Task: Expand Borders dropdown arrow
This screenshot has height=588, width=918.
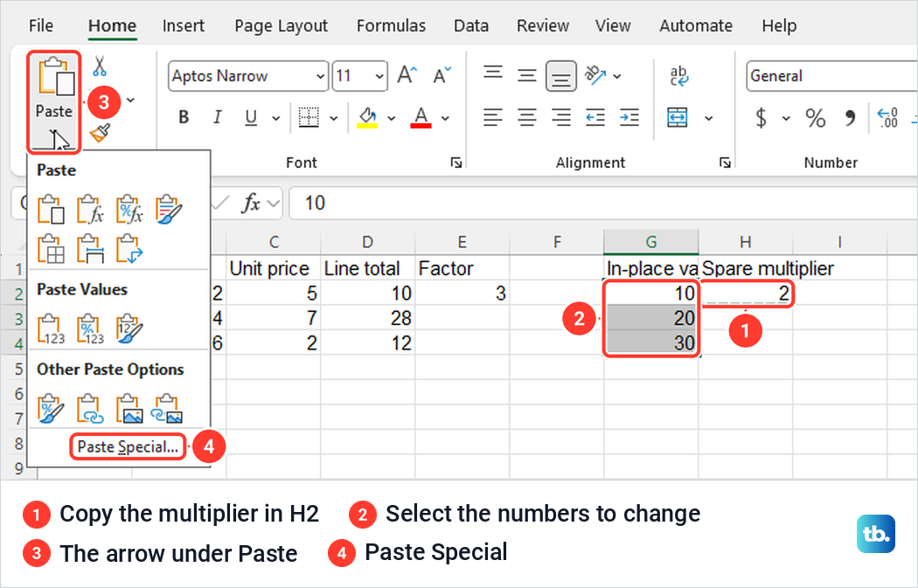Action: coord(334,118)
